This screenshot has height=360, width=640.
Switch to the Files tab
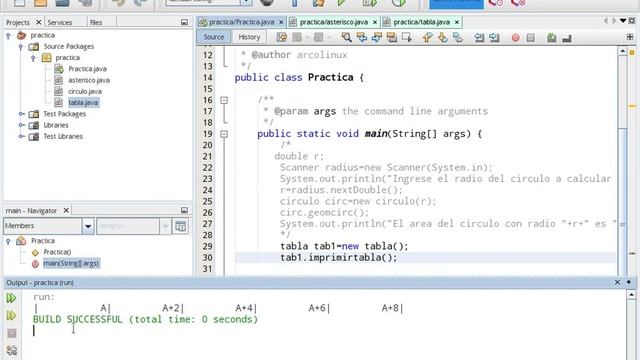point(96,22)
